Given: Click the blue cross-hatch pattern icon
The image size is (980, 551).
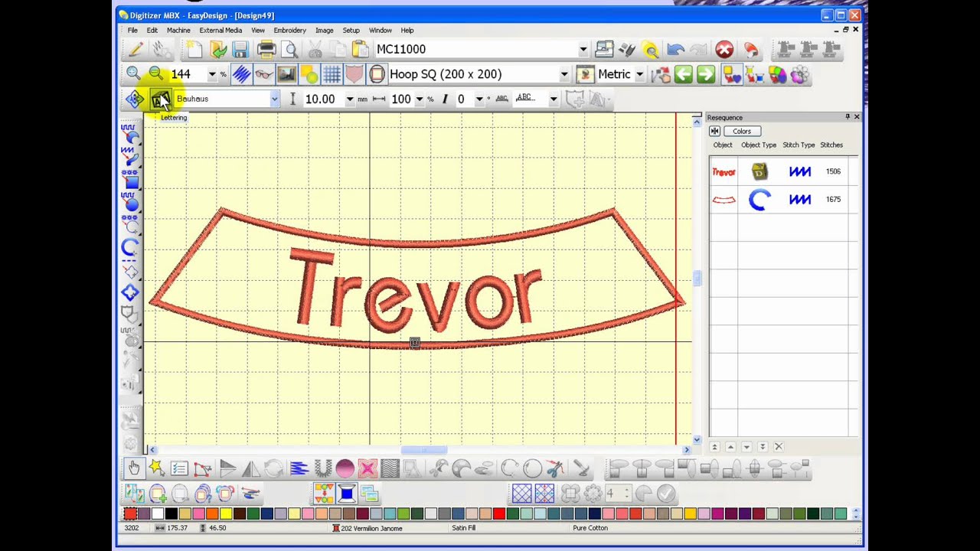Looking at the screenshot, I should (x=522, y=494).
